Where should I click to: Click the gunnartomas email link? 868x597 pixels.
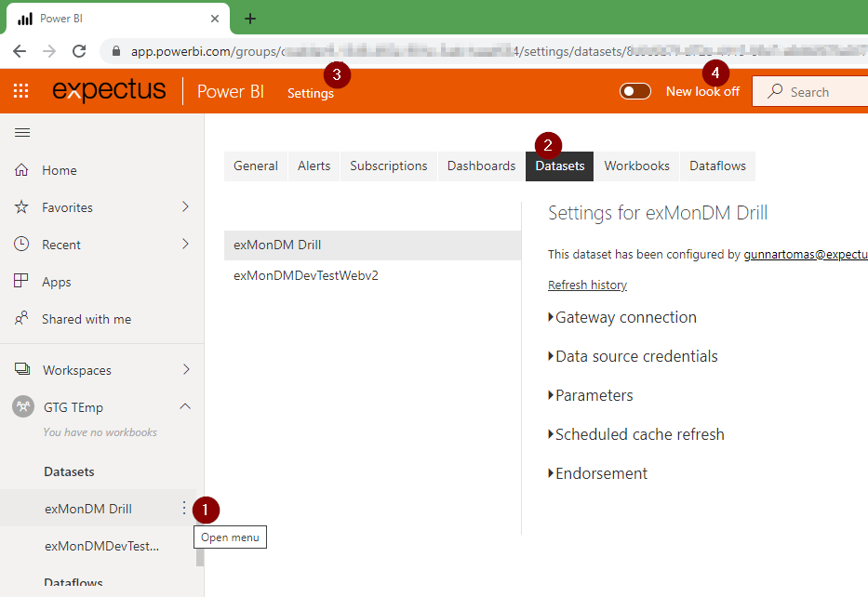806,255
